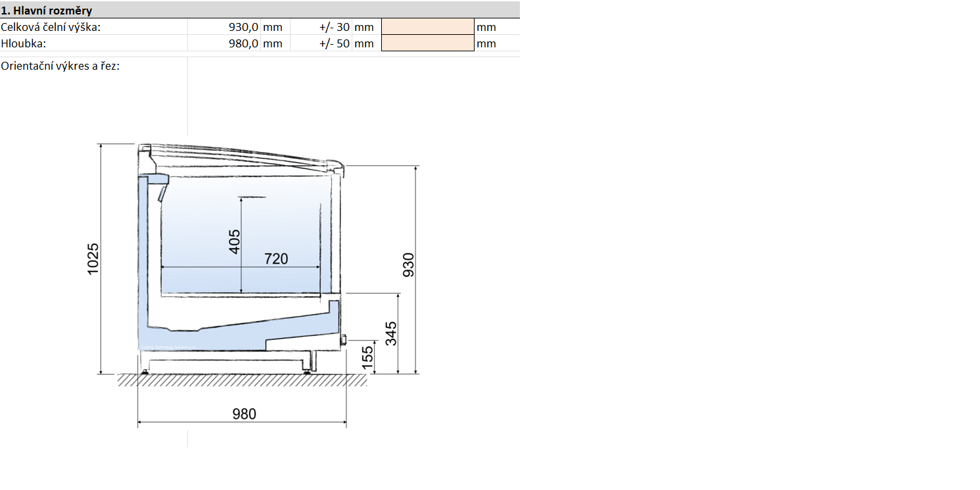Click the 720 interior width label
980x490 pixels.
[276, 259]
